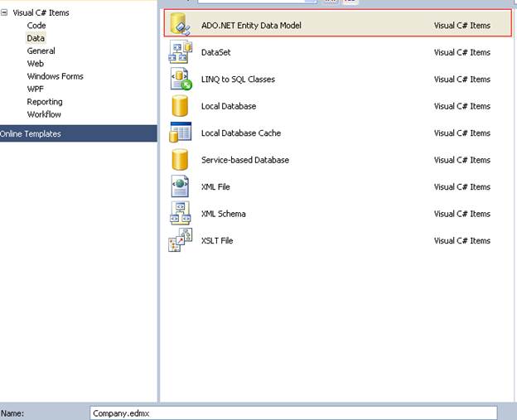The height and width of the screenshot is (420, 517).
Task: Select the 'LINQ to SQL Classes' text
Action: pos(238,80)
